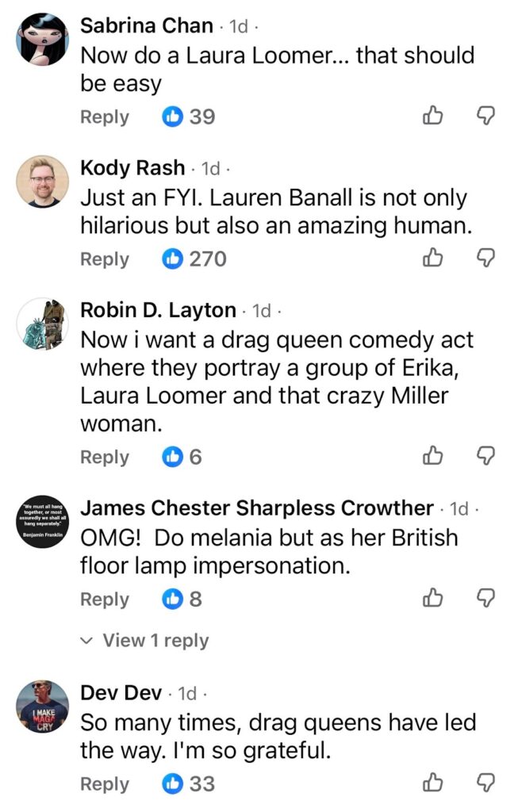Open Kody Rash's profile picture

pyautogui.click(x=43, y=182)
